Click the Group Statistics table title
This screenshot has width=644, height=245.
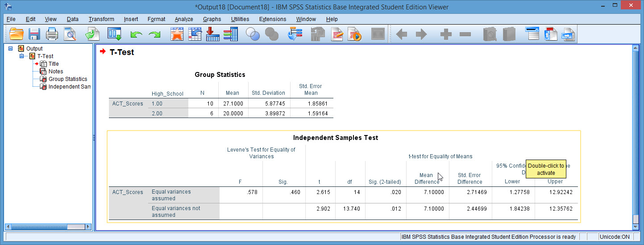pos(220,75)
